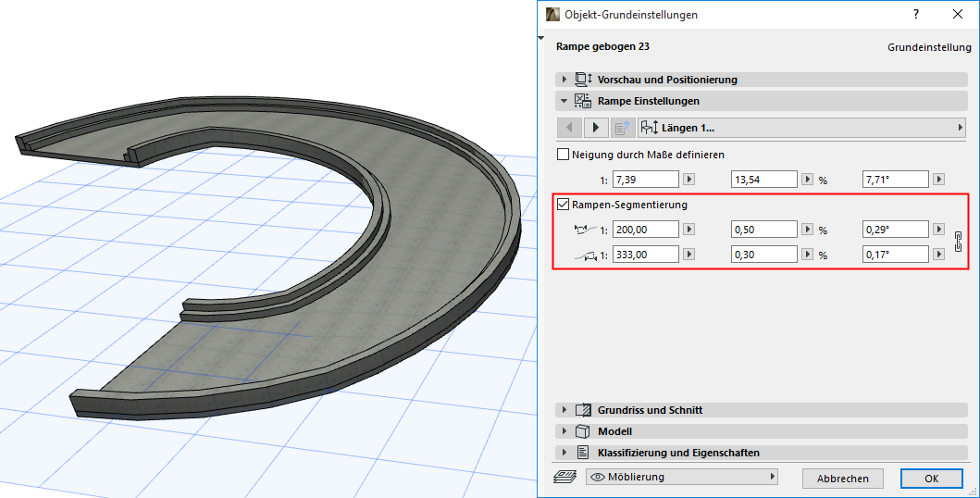Click the Modell cube icon

582,431
